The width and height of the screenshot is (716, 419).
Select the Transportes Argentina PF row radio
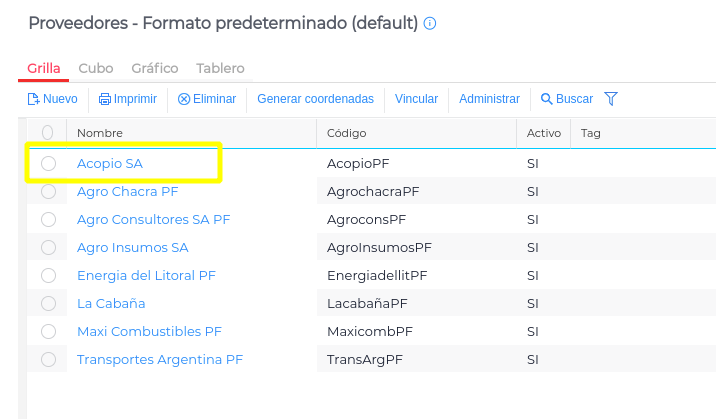48,359
